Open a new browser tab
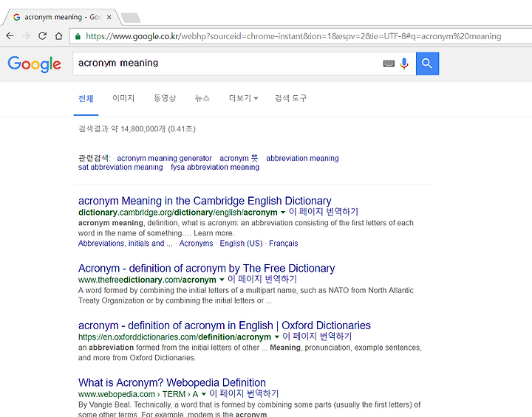Viewport: 532px width, 417px height. tap(131, 18)
